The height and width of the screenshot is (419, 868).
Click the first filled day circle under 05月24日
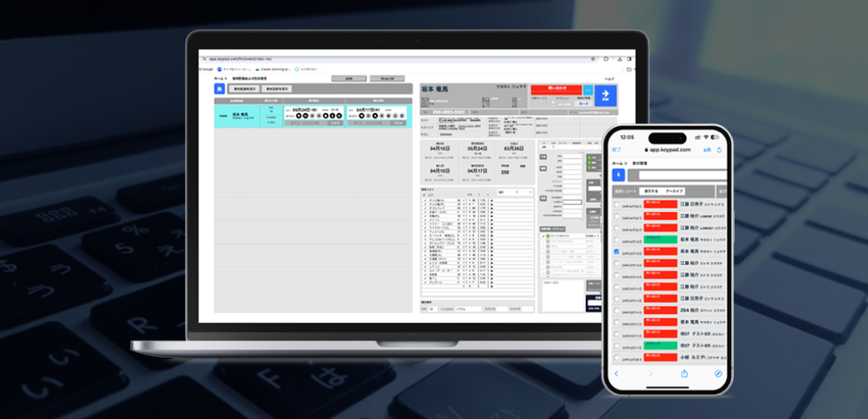(299, 115)
